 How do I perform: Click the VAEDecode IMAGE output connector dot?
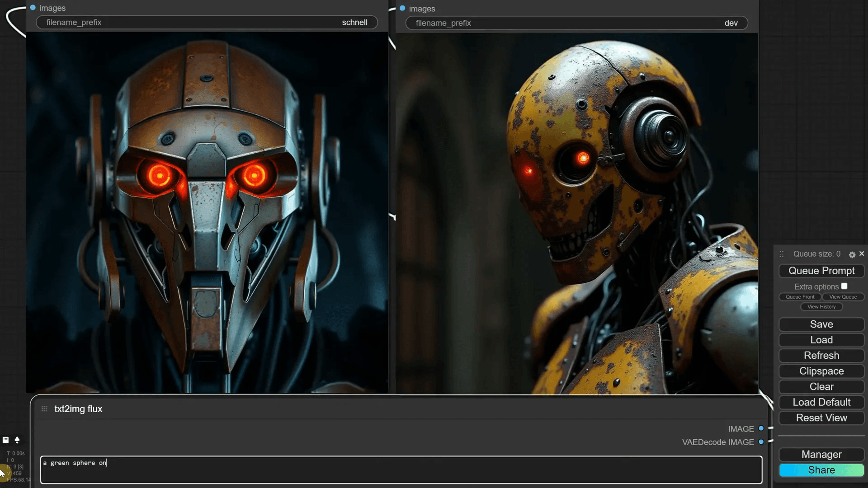click(761, 442)
